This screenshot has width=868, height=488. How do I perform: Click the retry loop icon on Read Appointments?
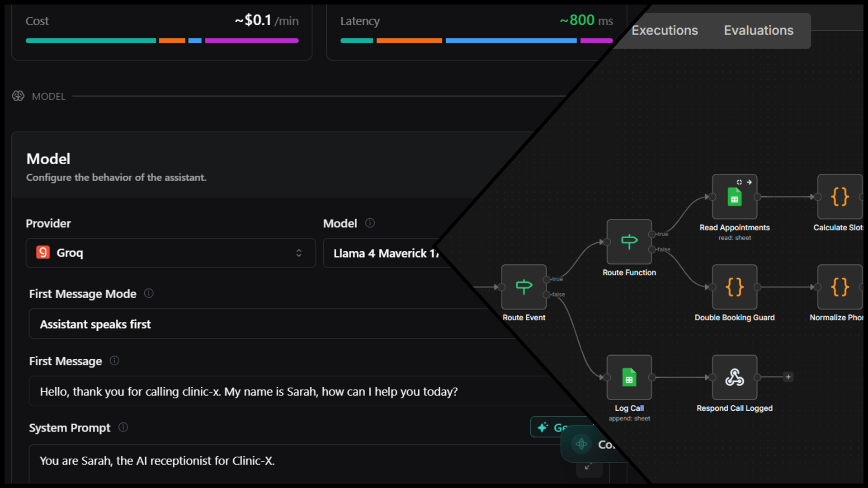coord(739,182)
